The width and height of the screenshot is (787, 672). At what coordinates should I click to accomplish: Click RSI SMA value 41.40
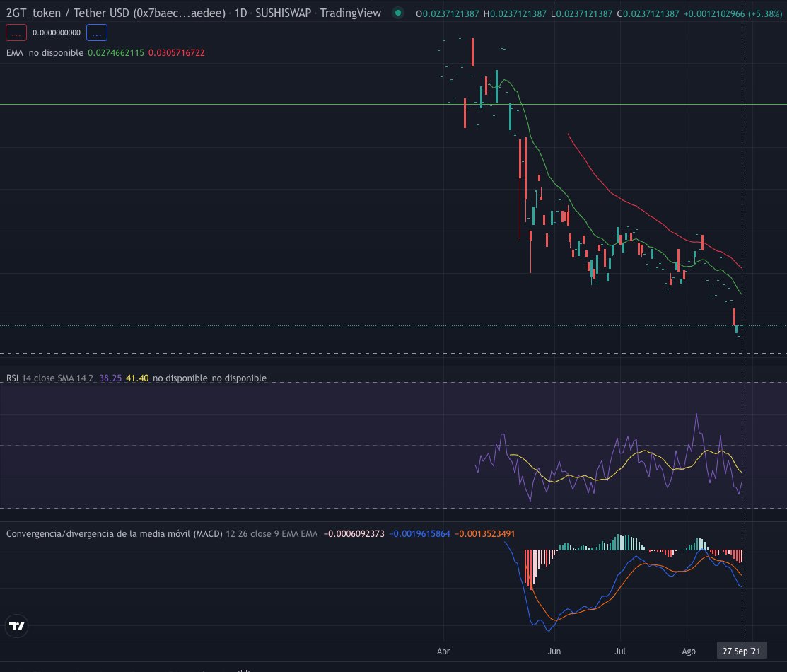137,378
